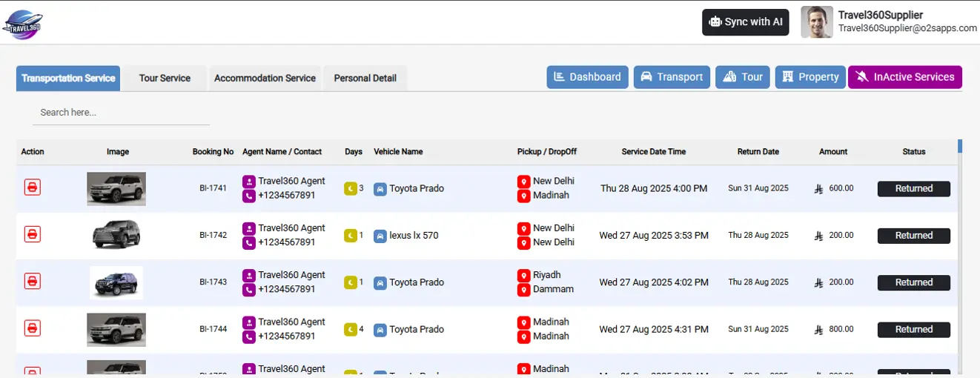The width and height of the screenshot is (980, 378).
Task: Open lexus thumbnail for BI-1742
Action: point(116,235)
